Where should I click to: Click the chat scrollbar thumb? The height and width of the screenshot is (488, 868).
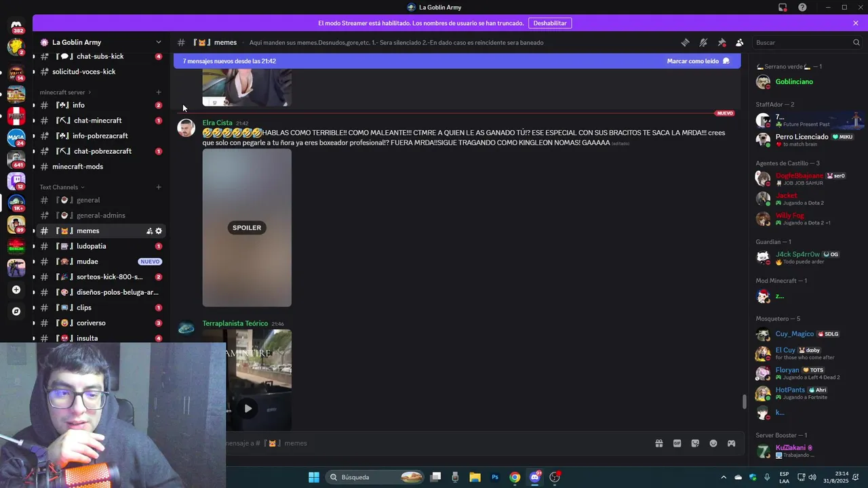coord(744,401)
